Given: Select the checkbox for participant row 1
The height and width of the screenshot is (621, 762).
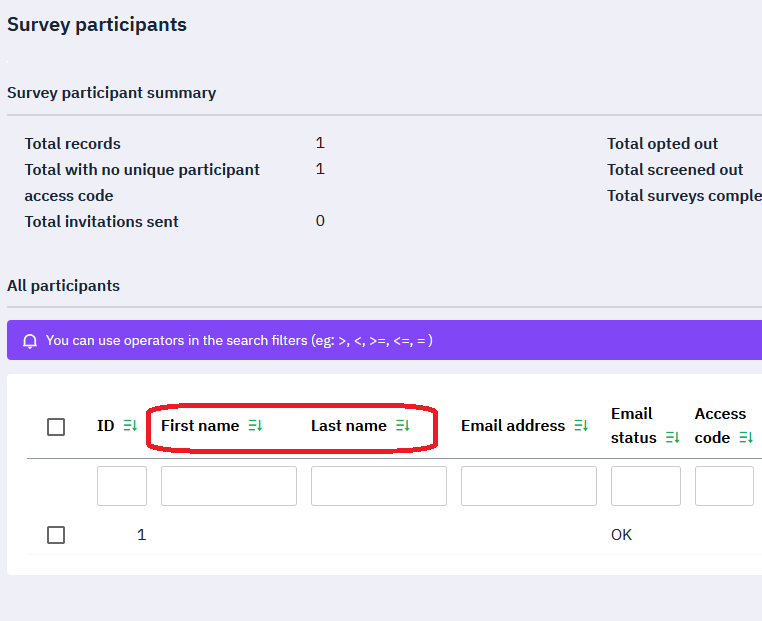Looking at the screenshot, I should pos(56,535).
